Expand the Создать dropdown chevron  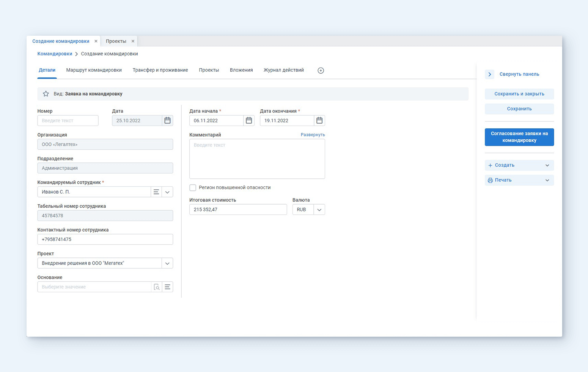point(547,165)
